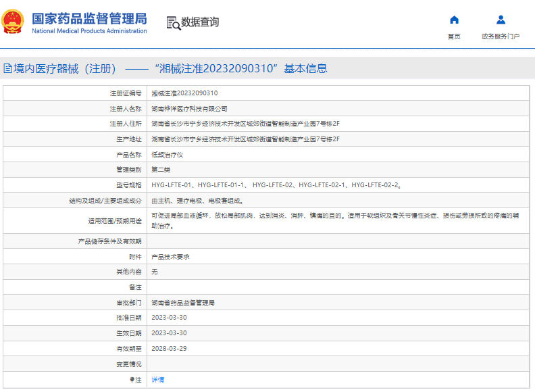Click the 政务服务门户 label
This screenshot has width=535, height=392.
(x=501, y=36)
